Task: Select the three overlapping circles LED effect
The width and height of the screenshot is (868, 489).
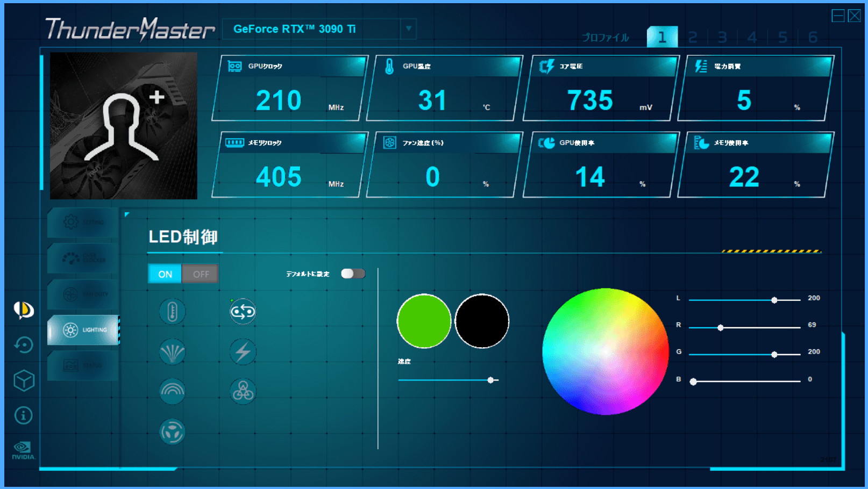Action: (243, 392)
